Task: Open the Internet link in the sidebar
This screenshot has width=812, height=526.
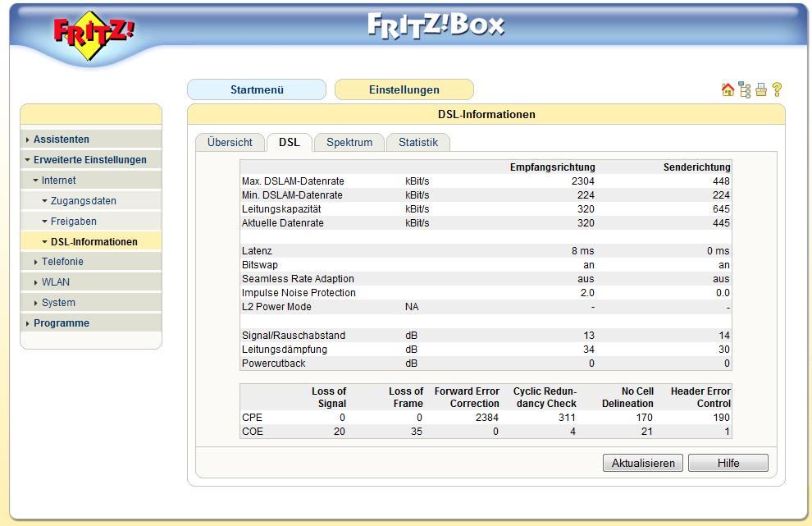Action: (x=58, y=181)
